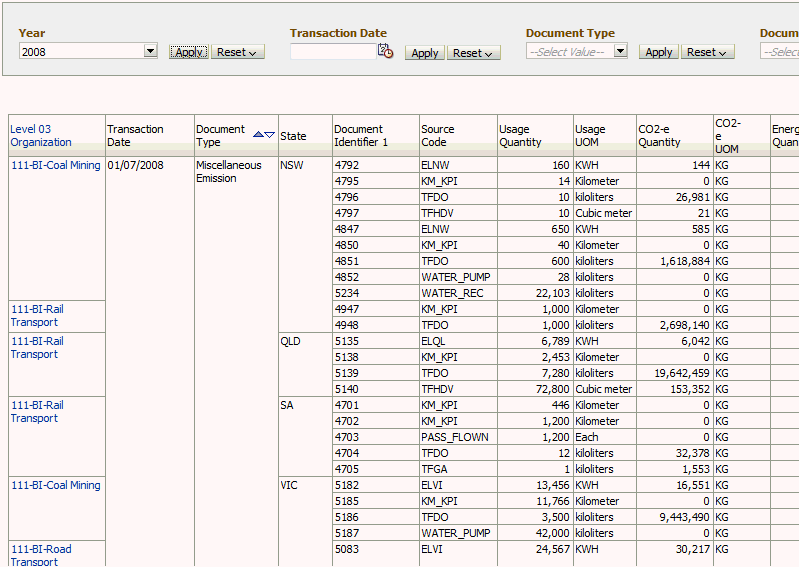Open 111-BI-Coal Mining link in VIC row
Image resolution: width=799 pixels, height=567 pixels.
[56, 485]
